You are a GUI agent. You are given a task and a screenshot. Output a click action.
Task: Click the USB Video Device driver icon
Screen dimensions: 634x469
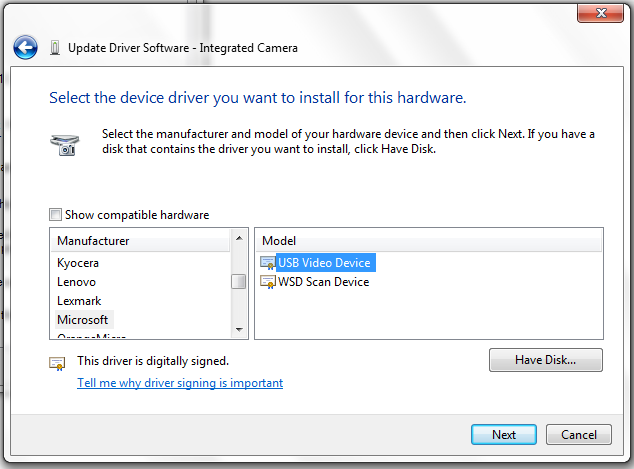267,263
